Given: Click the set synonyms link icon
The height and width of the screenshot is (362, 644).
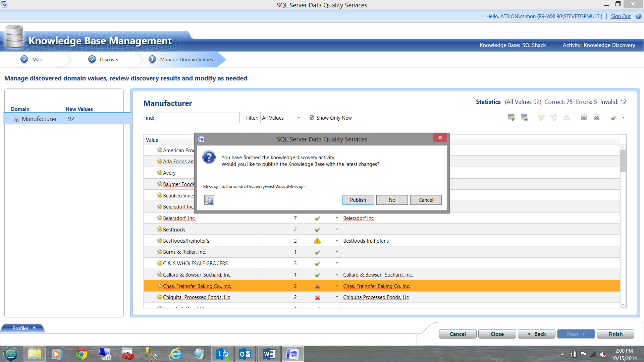Looking at the screenshot, I should pos(541,118).
